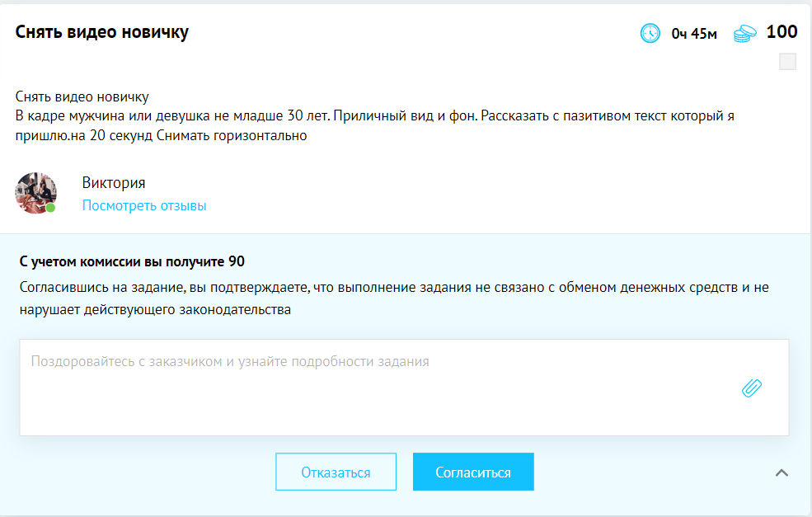Click the coins stack reward icon
This screenshot has height=517, width=812.
[x=744, y=34]
